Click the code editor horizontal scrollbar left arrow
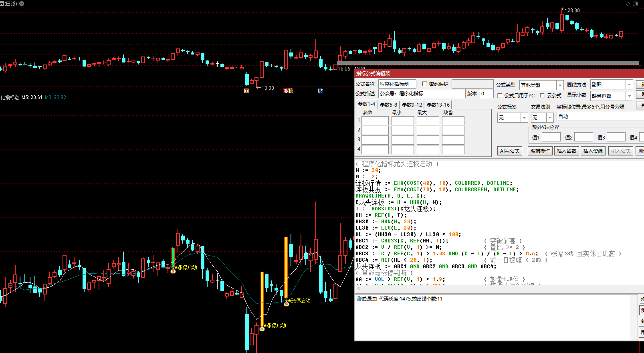 pyautogui.click(x=359, y=288)
